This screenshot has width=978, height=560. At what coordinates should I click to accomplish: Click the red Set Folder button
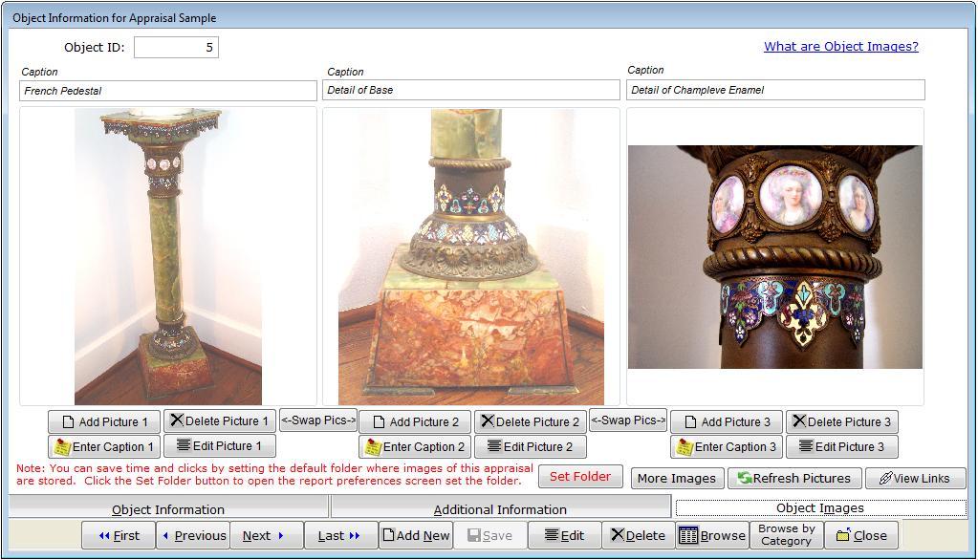coord(580,477)
